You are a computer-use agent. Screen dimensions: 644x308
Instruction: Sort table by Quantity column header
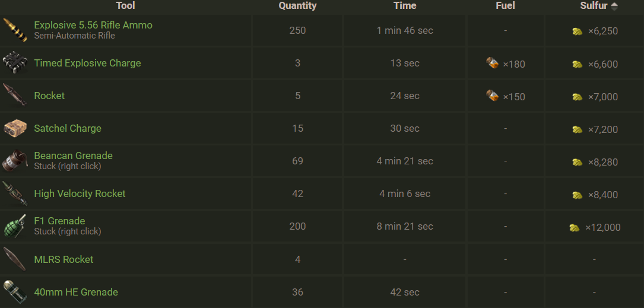297,6
